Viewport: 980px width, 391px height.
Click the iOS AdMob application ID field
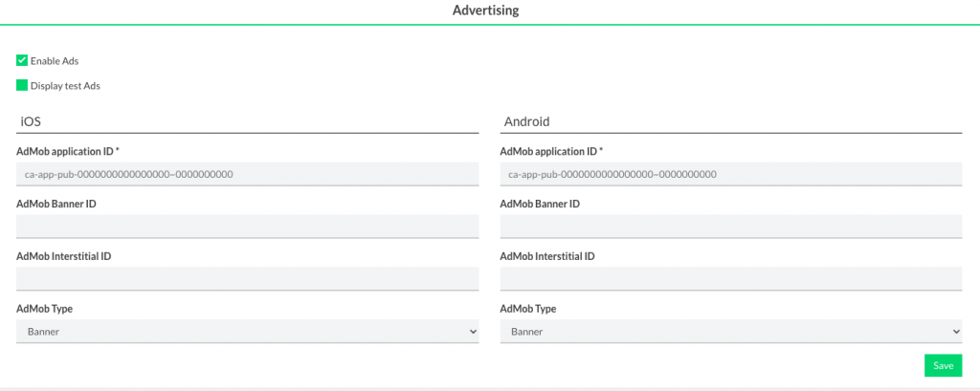coord(247,174)
